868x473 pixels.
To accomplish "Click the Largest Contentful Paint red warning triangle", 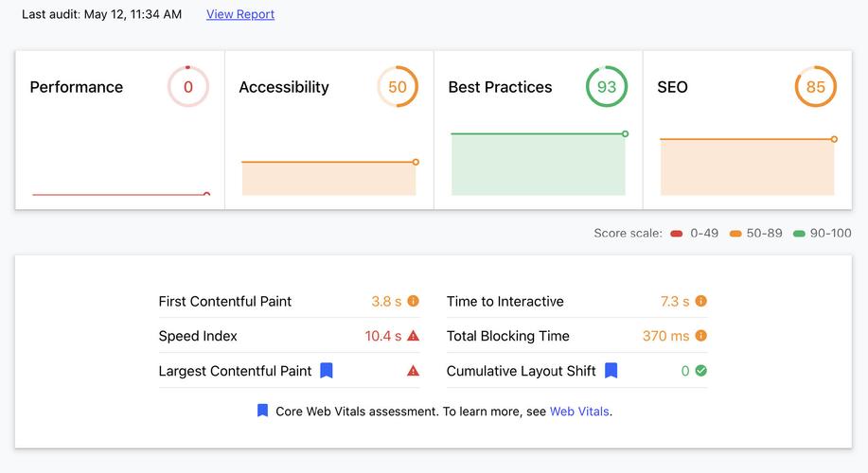I will coord(413,371).
